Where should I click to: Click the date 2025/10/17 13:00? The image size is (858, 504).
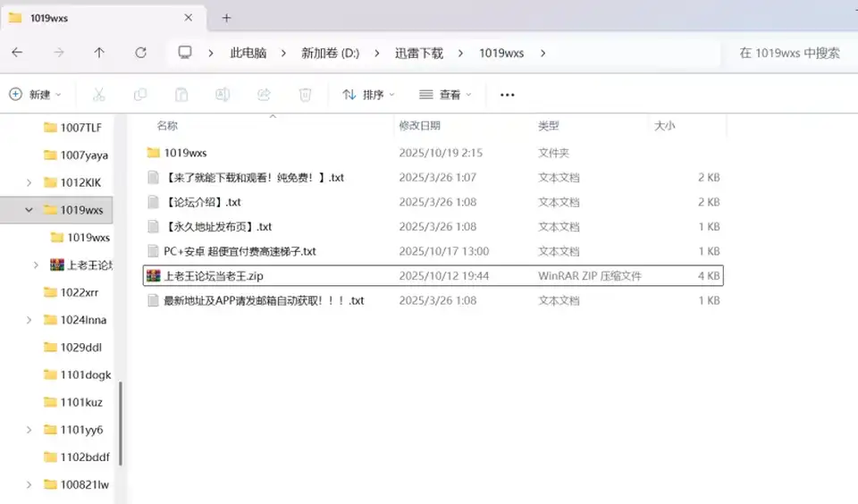[444, 251]
